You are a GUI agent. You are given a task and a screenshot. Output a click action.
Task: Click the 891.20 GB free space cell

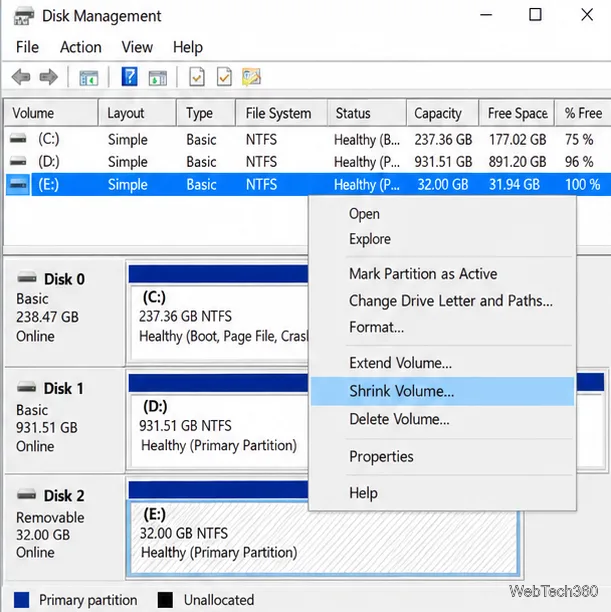point(517,162)
